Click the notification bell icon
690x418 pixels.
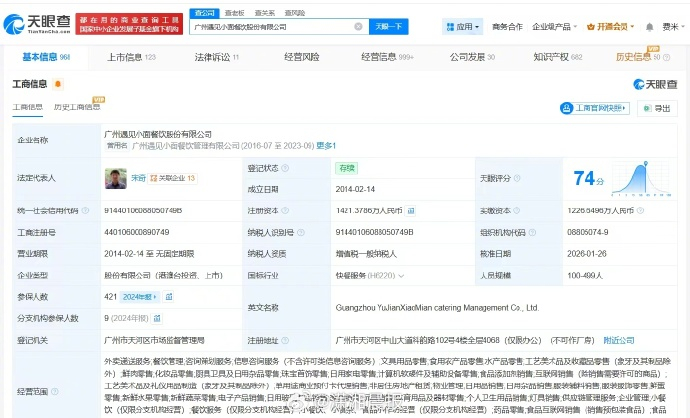pyautogui.click(x=649, y=27)
